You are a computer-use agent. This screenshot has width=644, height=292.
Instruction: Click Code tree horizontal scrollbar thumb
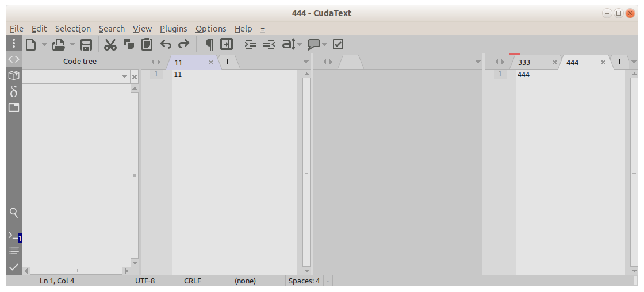coord(76,271)
